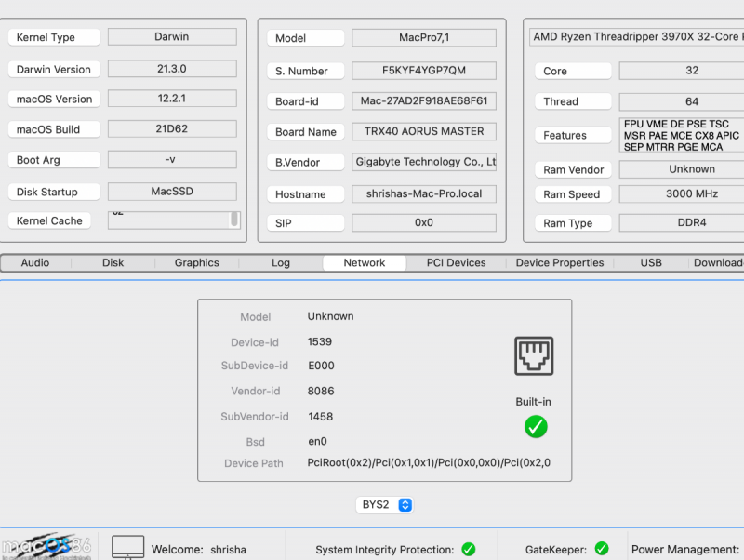This screenshot has height=560, width=744.
Task: Click the Device-id value 1539
Action: 320,341
